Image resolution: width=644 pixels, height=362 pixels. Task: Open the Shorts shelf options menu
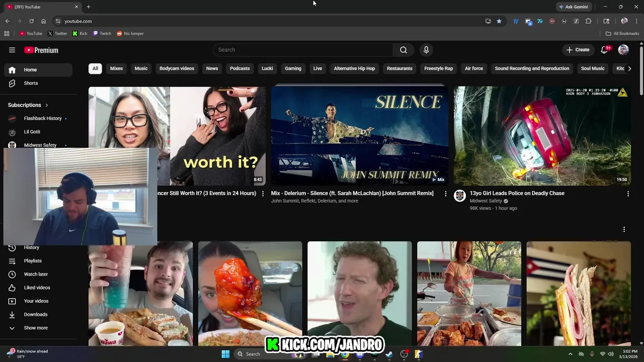tap(624, 229)
